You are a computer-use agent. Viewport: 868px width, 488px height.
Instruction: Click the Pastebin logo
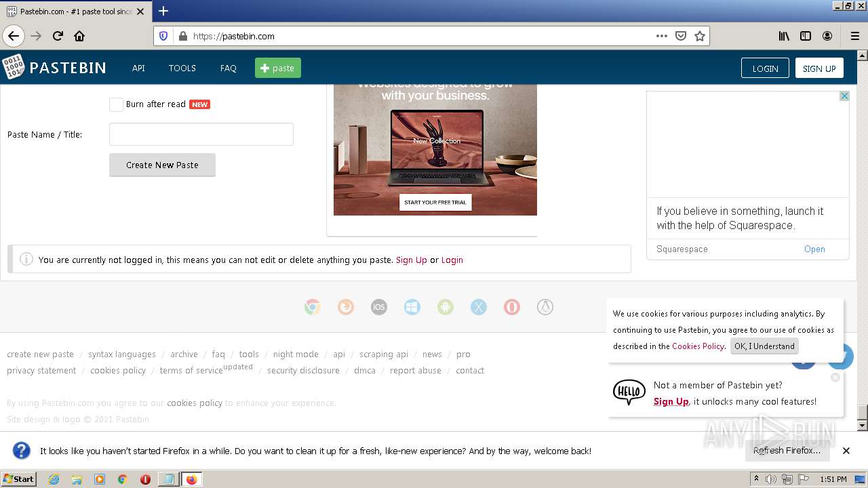coord(54,68)
